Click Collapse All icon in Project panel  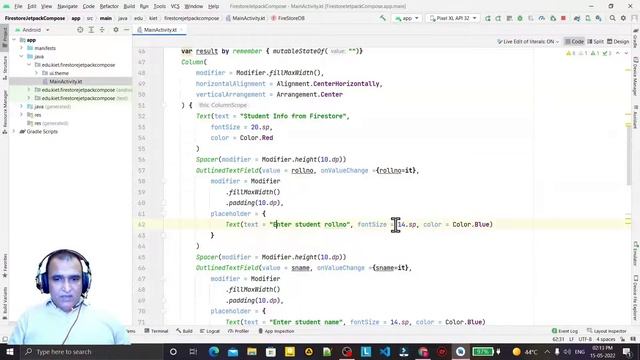tap(102, 30)
